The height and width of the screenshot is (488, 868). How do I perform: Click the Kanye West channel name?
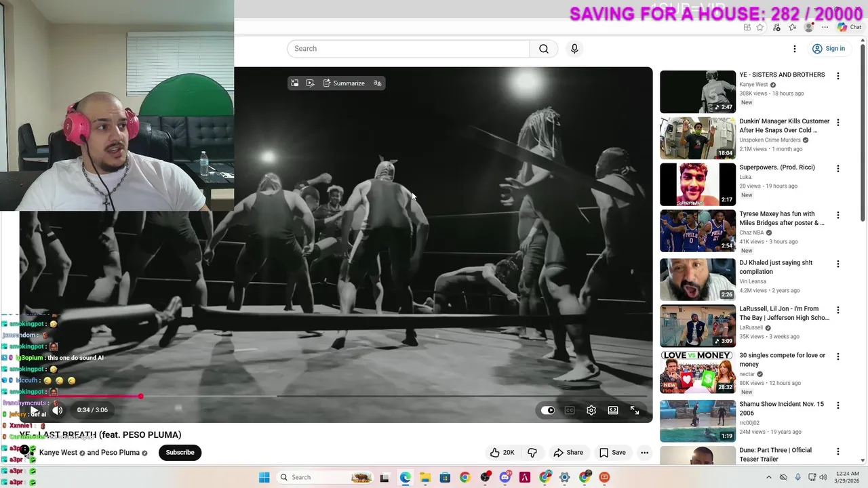58,453
